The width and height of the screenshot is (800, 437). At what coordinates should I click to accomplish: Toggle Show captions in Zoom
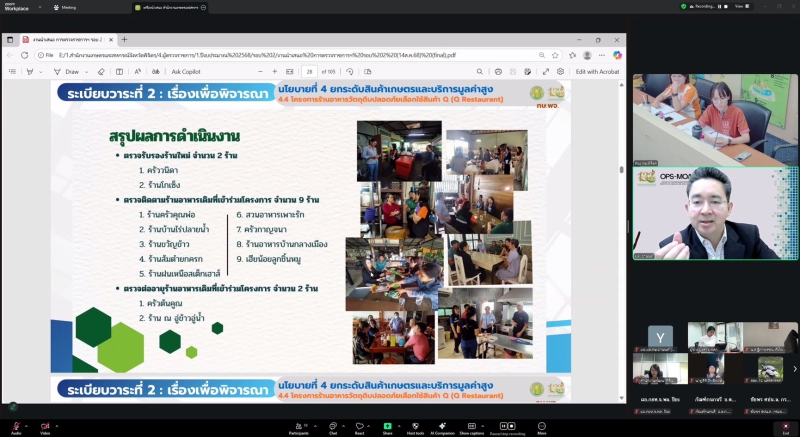tap(471, 428)
